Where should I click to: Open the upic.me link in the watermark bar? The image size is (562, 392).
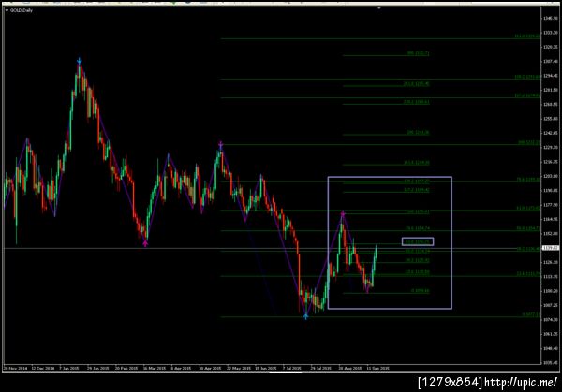(521, 383)
